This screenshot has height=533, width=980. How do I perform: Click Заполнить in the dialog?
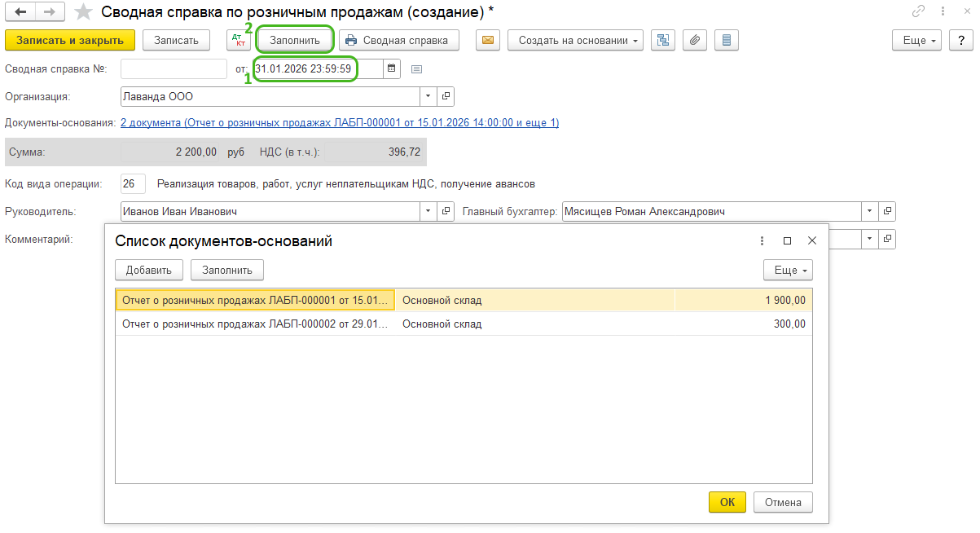pyautogui.click(x=227, y=270)
